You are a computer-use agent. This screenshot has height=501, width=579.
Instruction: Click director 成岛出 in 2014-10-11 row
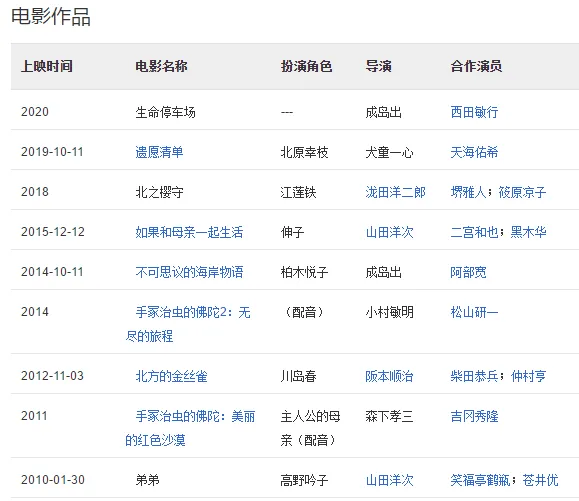tap(383, 272)
